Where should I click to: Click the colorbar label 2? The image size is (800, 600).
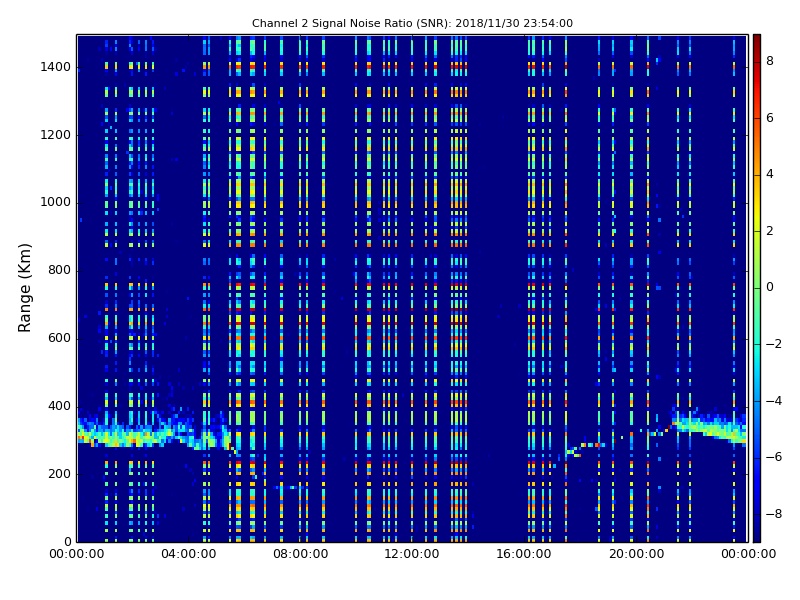(770, 231)
